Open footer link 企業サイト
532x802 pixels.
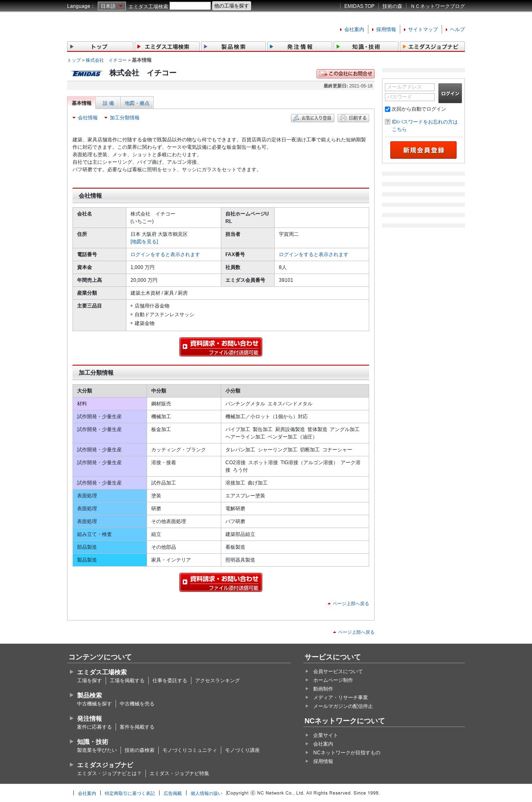click(326, 735)
